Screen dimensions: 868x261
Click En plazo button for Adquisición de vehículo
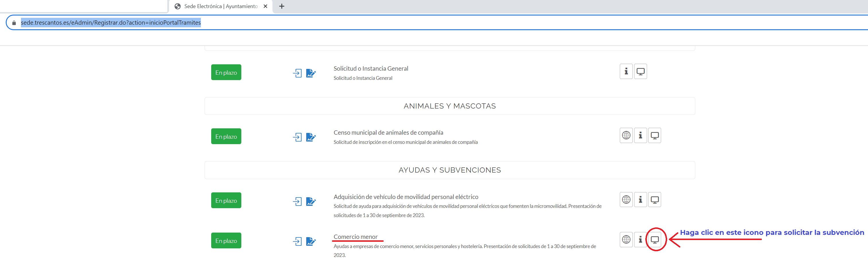tap(226, 200)
